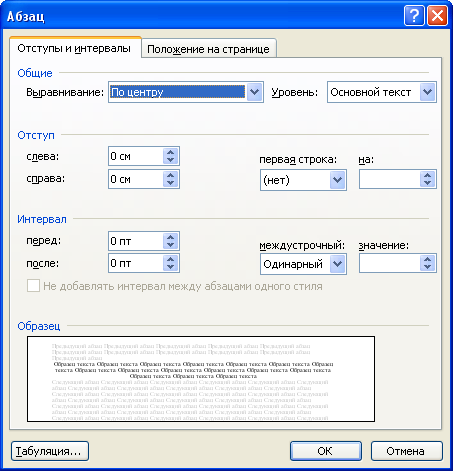Screen dimensions: 453x471
Task: Increase the на: indent amount
Action: 428,175
